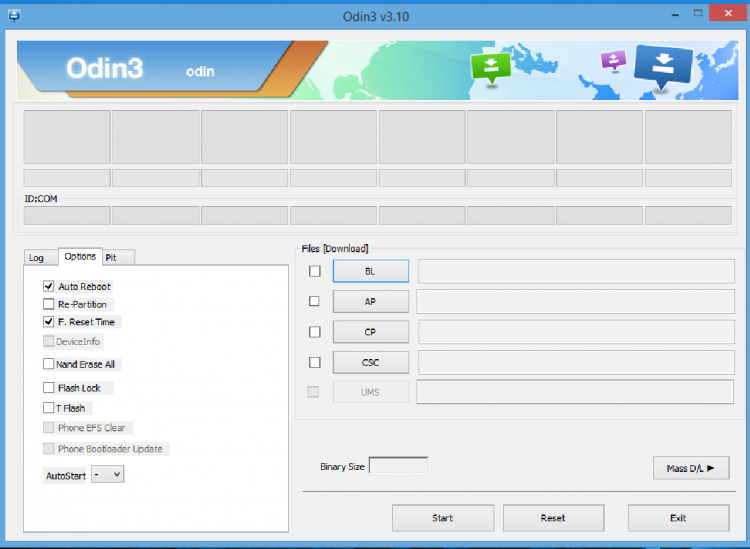The width and height of the screenshot is (750, 549).
Task: Open the Pit tab
Action: tap(119, 257)
